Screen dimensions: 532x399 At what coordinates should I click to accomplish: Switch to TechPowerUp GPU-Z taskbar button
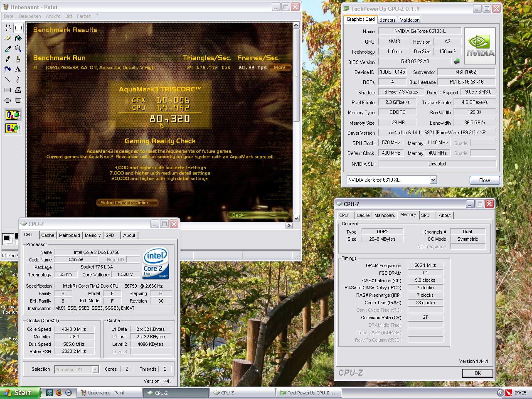click(310, 393)
